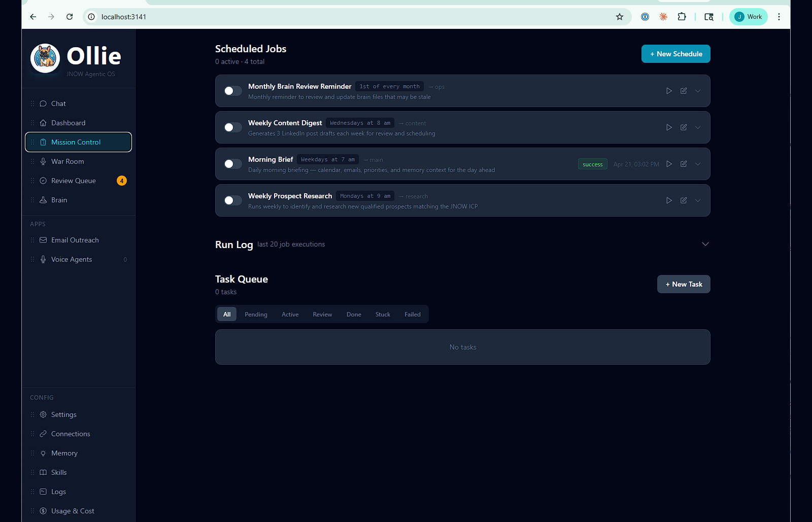Open the Email Outreach app
This screenshot has width=812, height=522.
78,240
